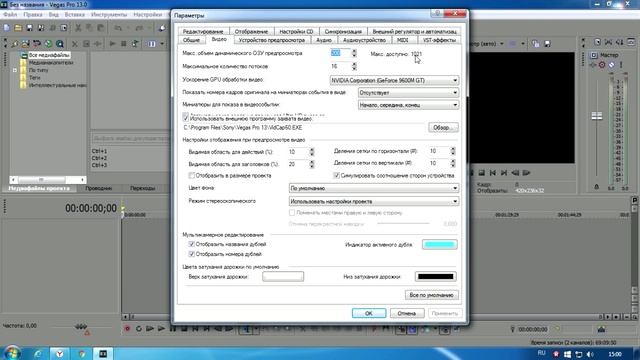
Task: Toggle swap left/right sides checkbox
Action: tap(292, 213)
